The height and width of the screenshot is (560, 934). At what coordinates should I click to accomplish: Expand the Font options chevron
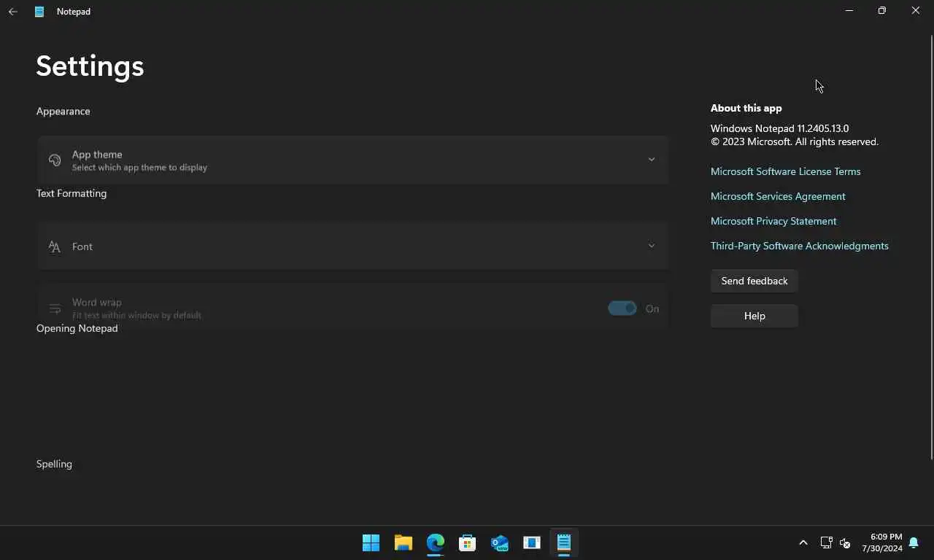click(x=652, y=246)
